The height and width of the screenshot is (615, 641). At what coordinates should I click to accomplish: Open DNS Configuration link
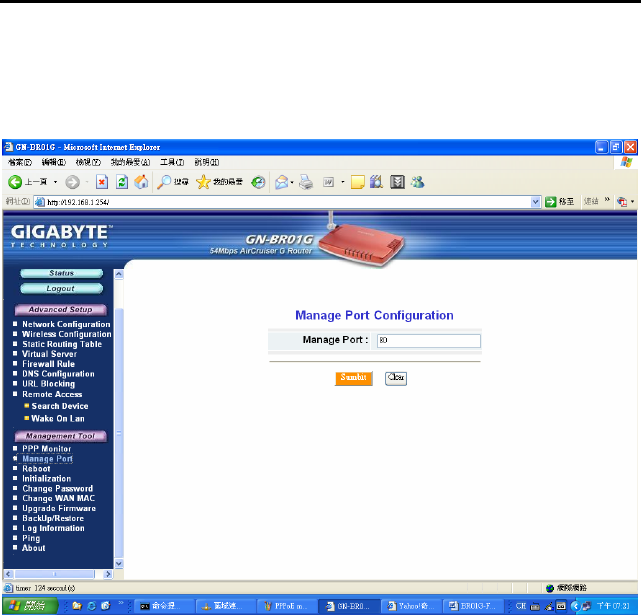[58, 374]
